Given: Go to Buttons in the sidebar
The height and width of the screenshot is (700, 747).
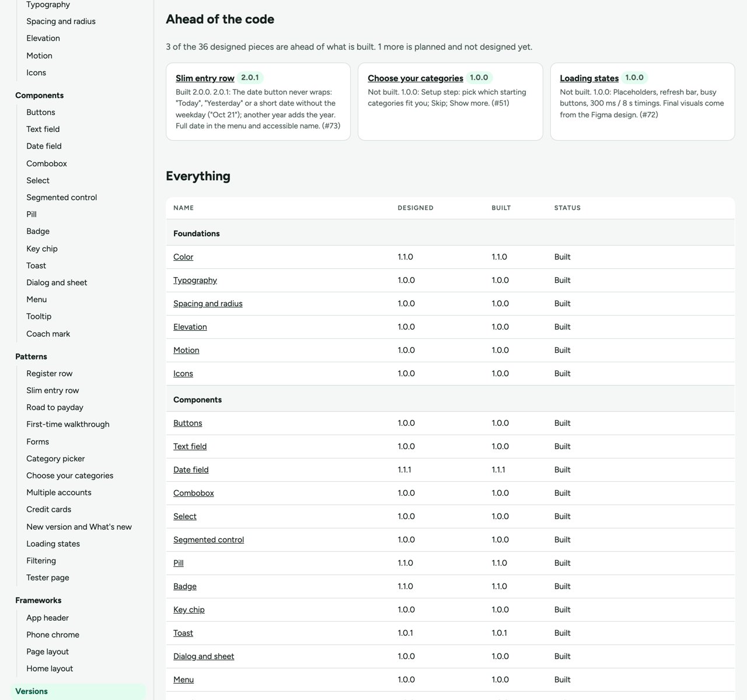Looking at the screenshot, I should (x=41, y=112).
